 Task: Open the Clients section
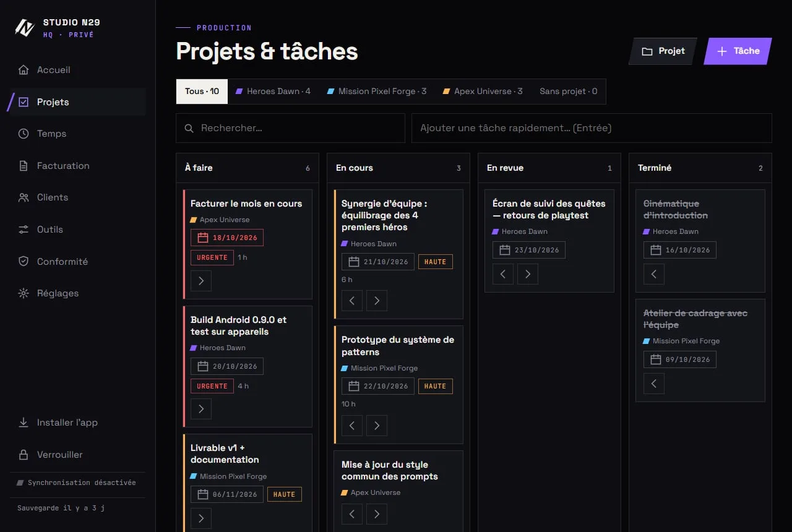(x=77, y=197)
